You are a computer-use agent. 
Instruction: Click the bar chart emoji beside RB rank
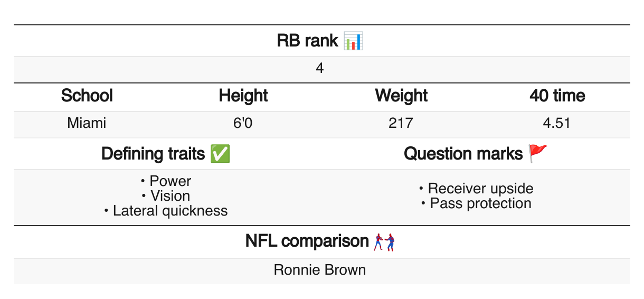click(x=353, y=41)
